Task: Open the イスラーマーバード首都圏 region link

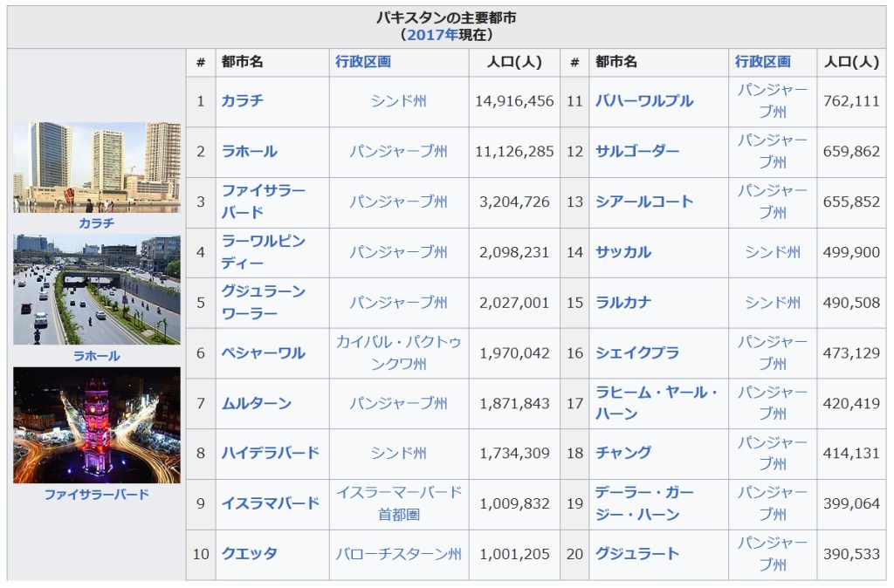Action: tap(398, 503)
